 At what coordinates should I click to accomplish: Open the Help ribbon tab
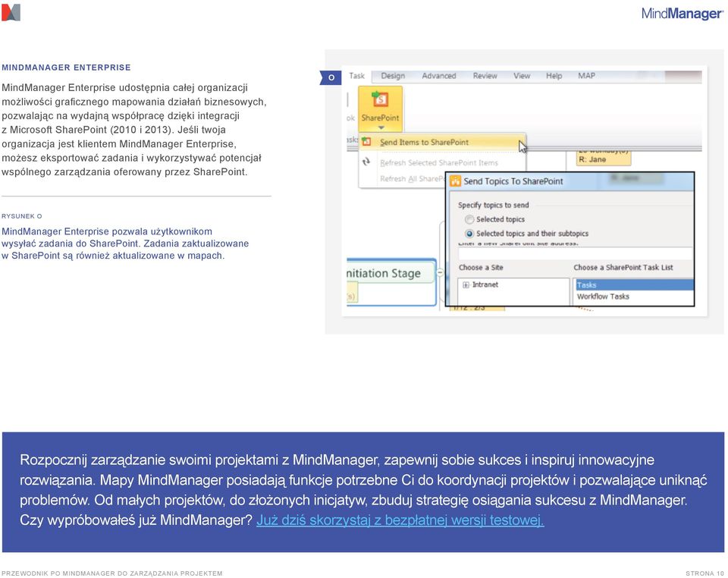click(554, 76)
